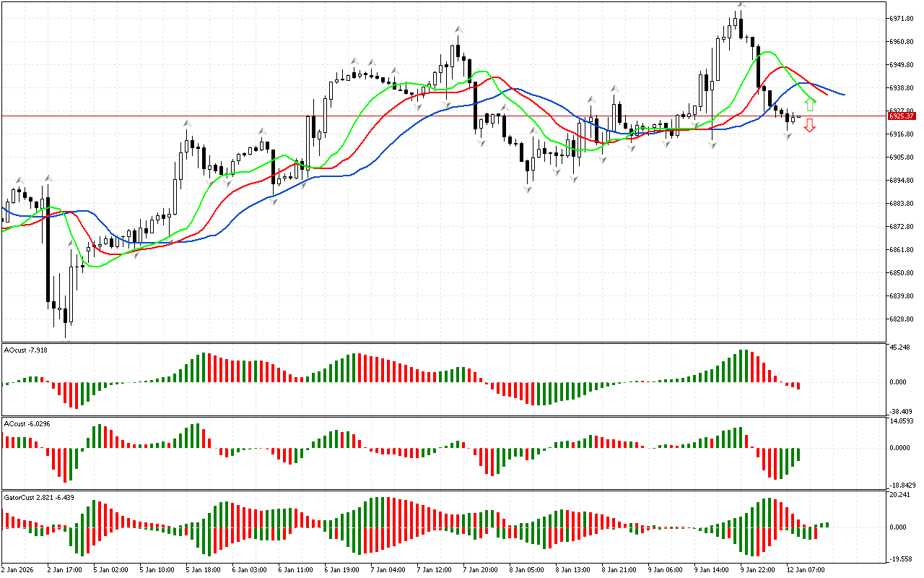The width and height of the screenshot is (924, 578).
Task: Click the 45.248 value on AO scale
Action: [899, 348]
